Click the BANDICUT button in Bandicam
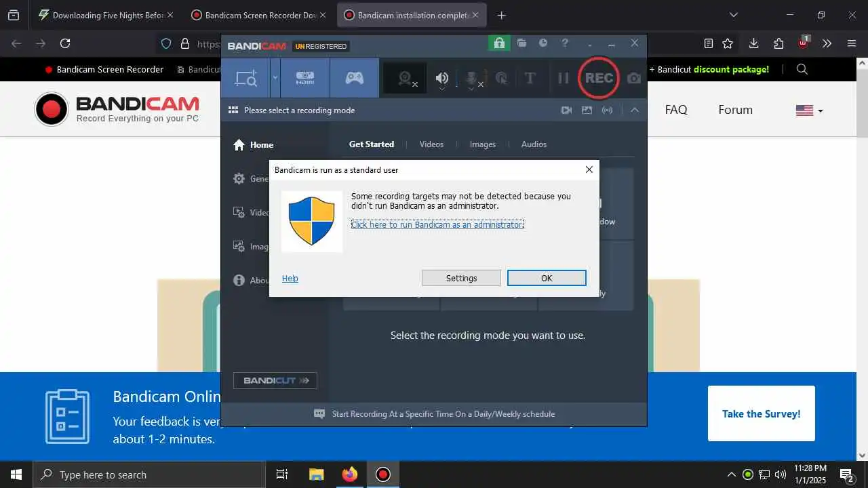The image size is (868, 488). (x=275, y=380)
